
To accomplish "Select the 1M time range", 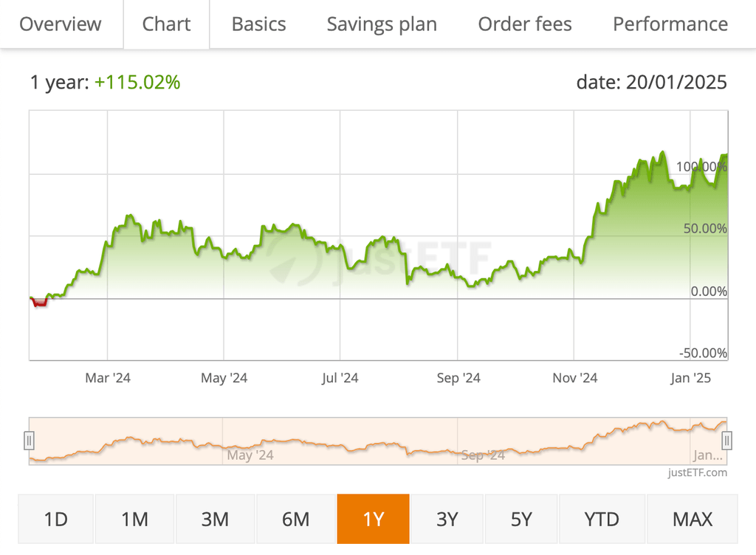I will point(135,519).
